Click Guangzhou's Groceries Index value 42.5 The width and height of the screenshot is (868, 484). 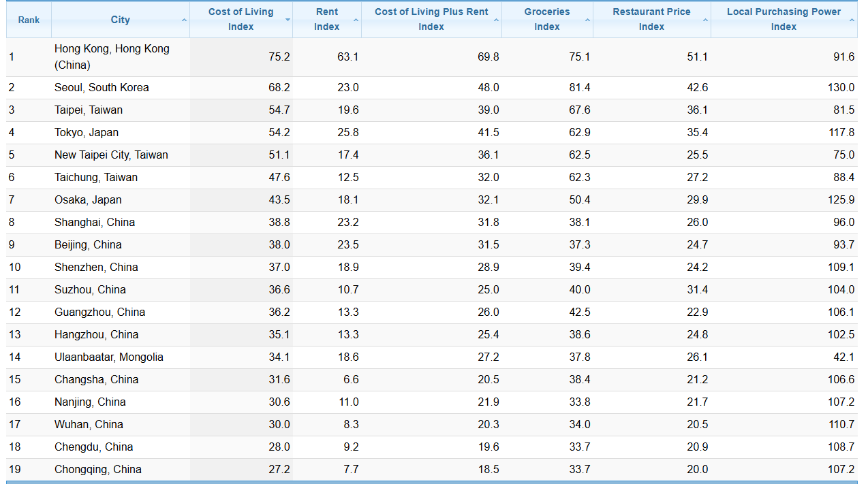click(x=580, y=312)
